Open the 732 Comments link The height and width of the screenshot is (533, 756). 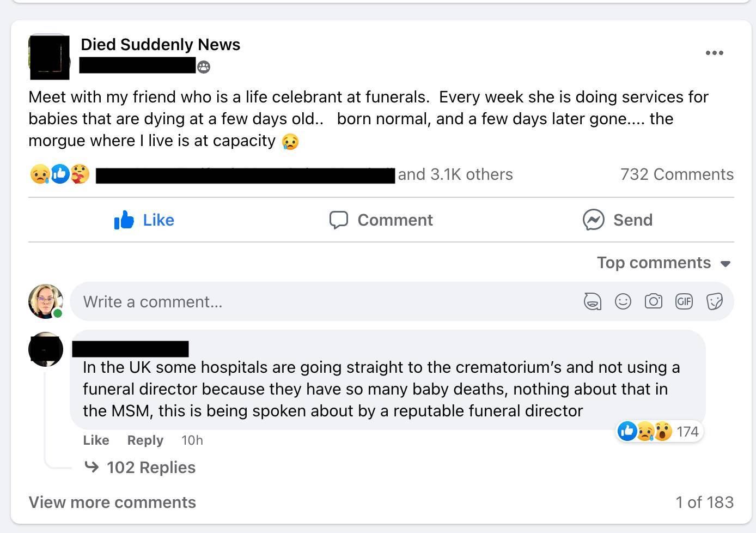[676, 174]
